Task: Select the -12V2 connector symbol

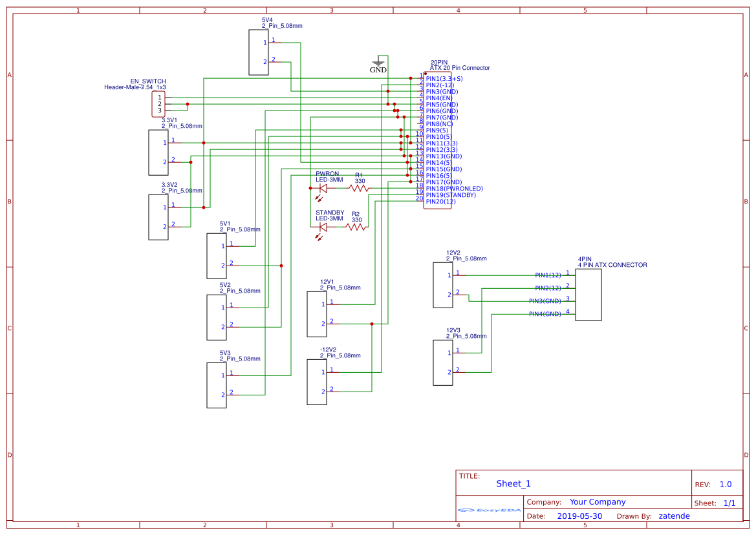Action: (316, 381)
